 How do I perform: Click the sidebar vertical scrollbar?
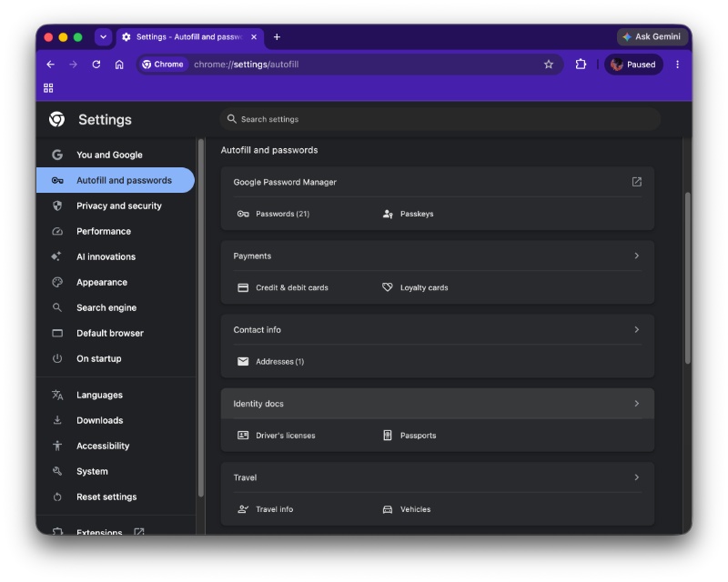pos(200,318)
